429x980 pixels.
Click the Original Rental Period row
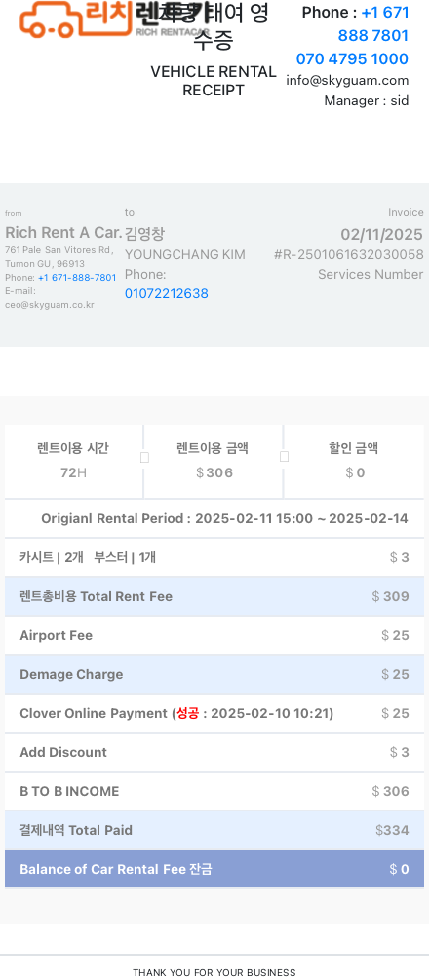pyautogui.click(x=214, y=518)
